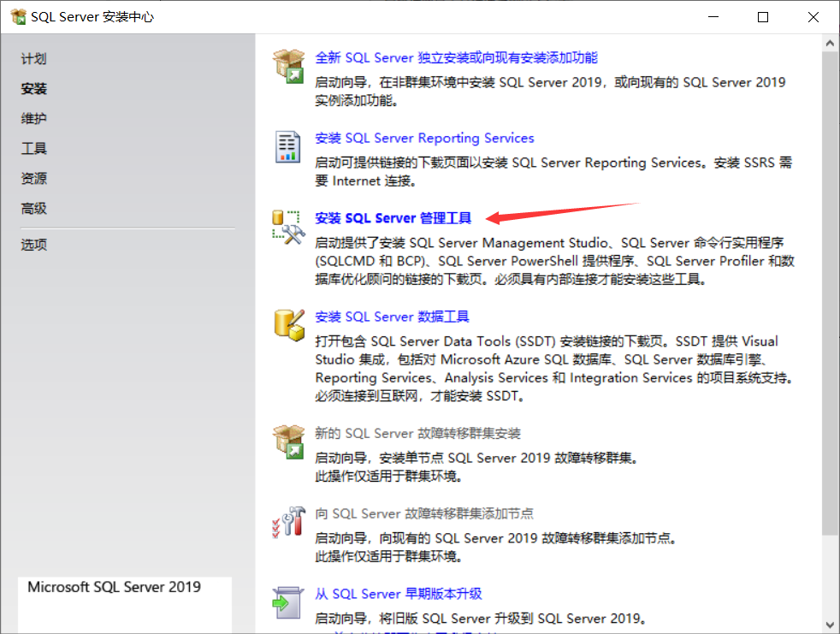Close the SQL Server 安装中心 window
Viewport: 840px width, 634px height.
pos(813,17)
